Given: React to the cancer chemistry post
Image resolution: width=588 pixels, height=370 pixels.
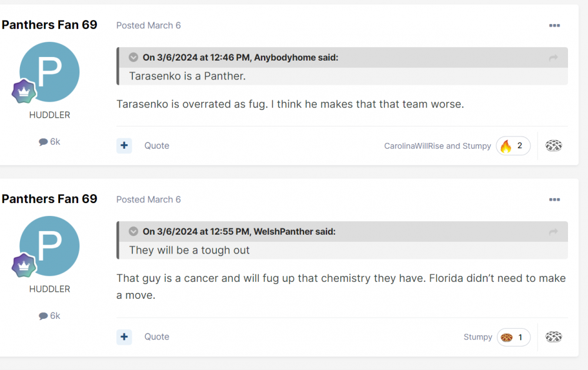Looking at the screenshot, I should coord(553,337).
